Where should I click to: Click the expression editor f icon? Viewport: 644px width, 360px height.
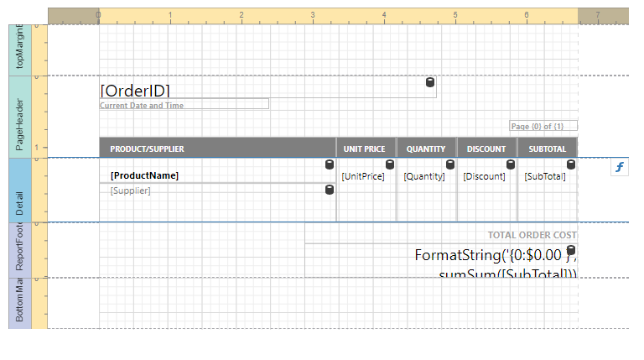click(x=620, y=168)
